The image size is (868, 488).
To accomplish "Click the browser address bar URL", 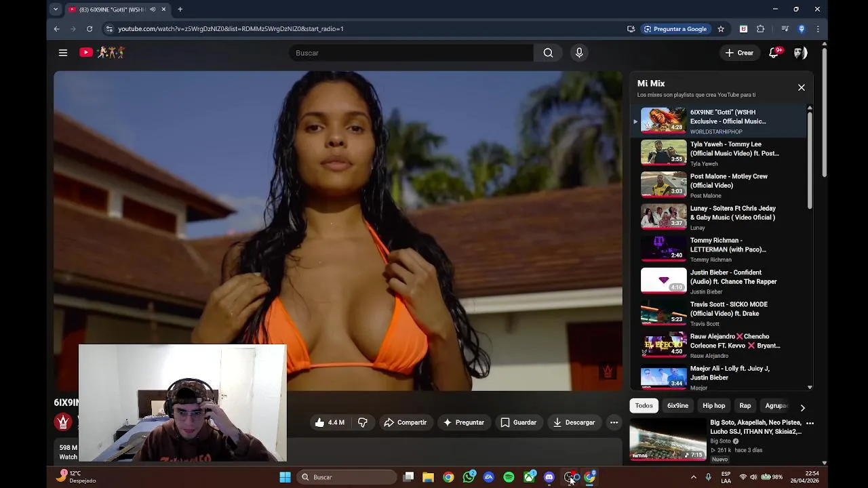I will pos(231,29).
